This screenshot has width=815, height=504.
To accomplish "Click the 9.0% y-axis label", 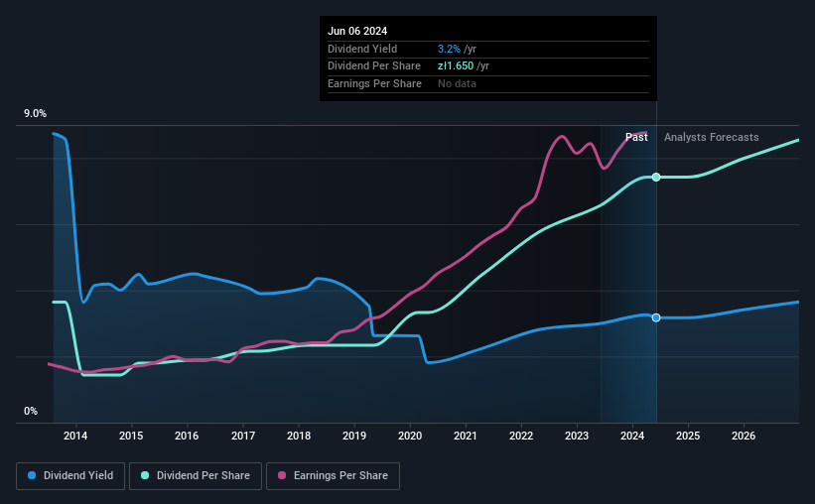I will (35, 114).
